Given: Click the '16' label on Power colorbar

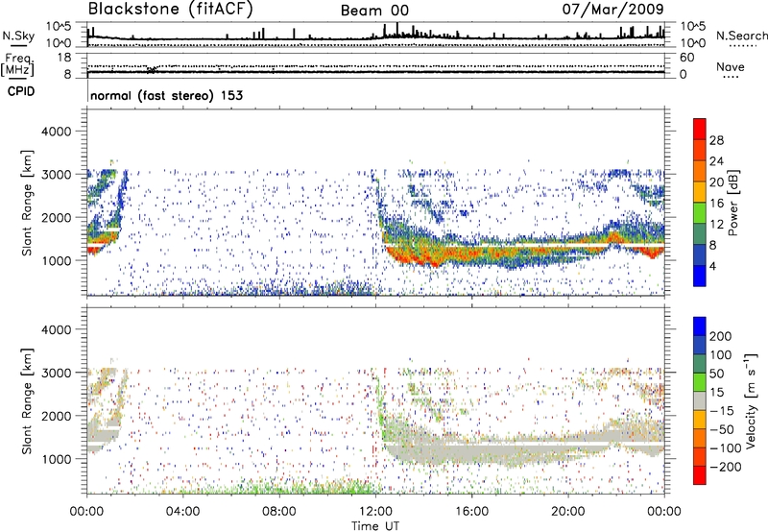Looking at the screenshot, I should coord(716,204).
